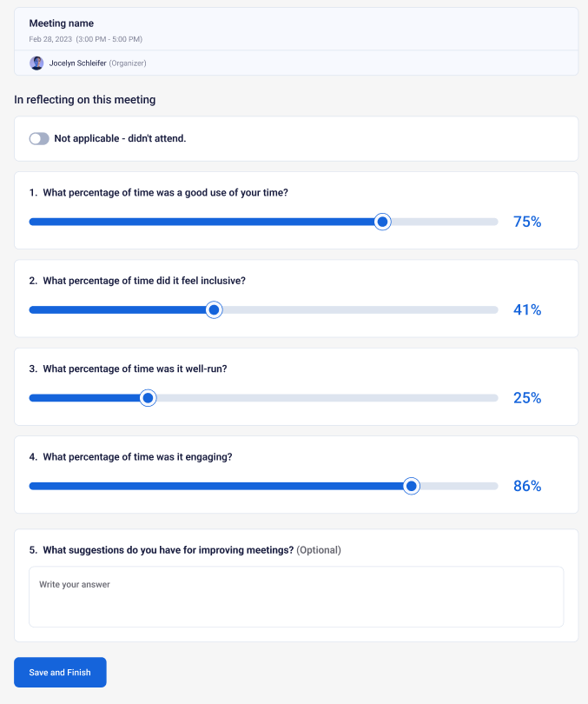This screenshot has height=704, width=588.
Task: Click the 41% value label
Action: 527,309
